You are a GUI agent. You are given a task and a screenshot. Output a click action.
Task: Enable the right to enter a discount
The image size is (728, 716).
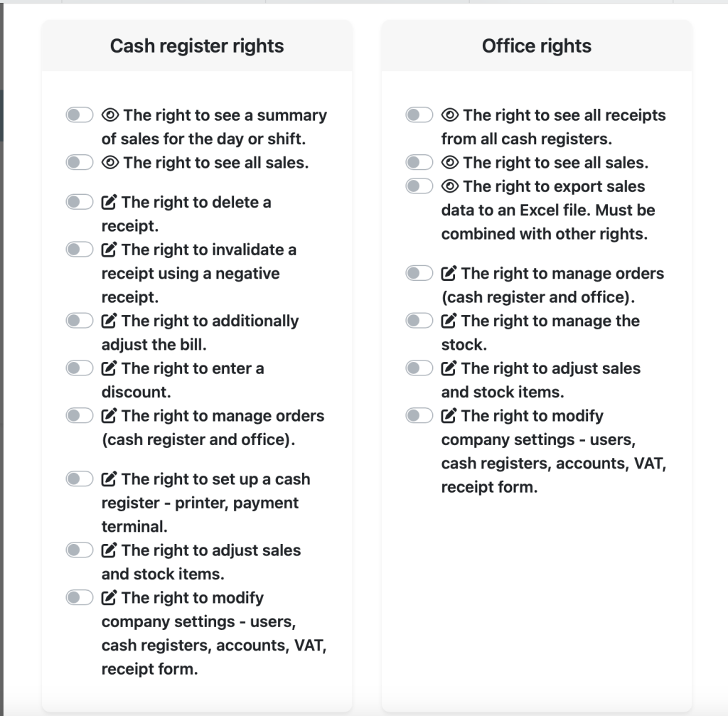pos(80,368)
